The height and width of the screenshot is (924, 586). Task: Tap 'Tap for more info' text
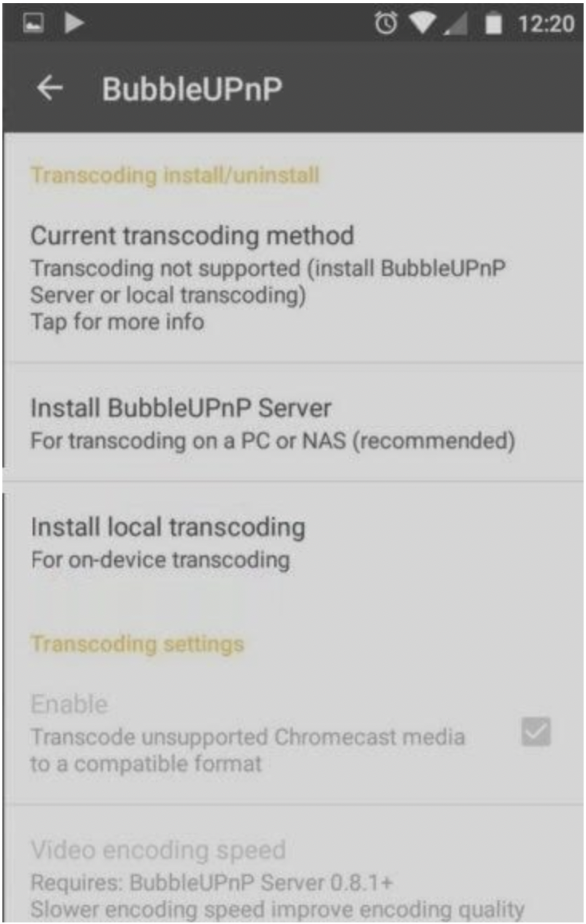pyautogui.click(x=117, y=322)
